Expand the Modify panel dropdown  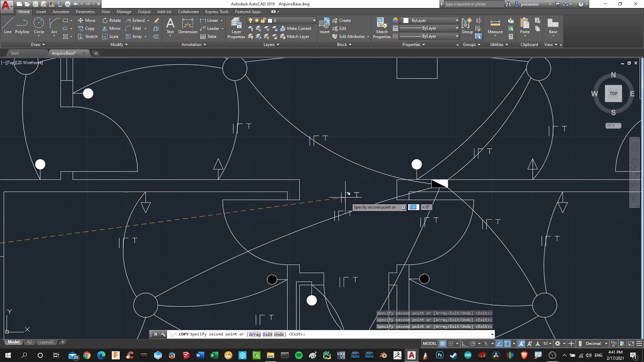pyautogui.click(x=119, y=44)
